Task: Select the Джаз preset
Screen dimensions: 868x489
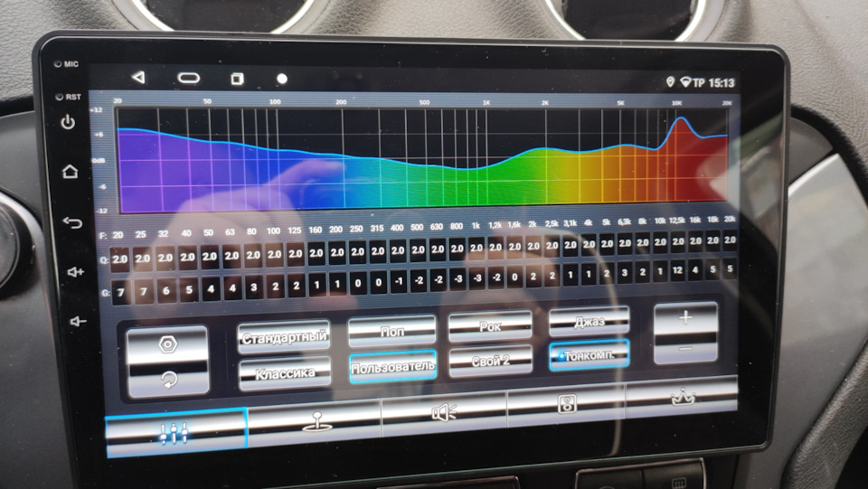Action: coord(589,321)
